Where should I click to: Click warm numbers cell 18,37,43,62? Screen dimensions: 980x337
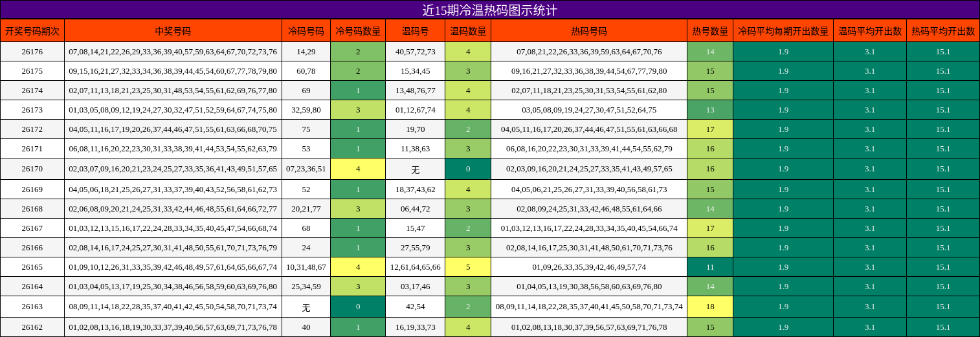pyautogui.click(x=415, y=190)
